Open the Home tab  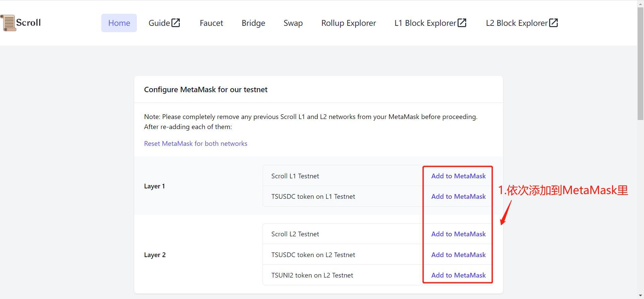(x=119, y=23)
